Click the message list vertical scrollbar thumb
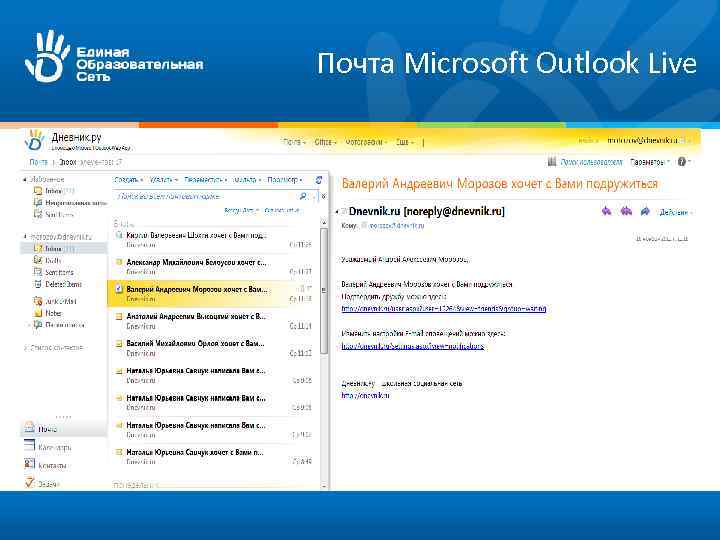 coord(324,291)
